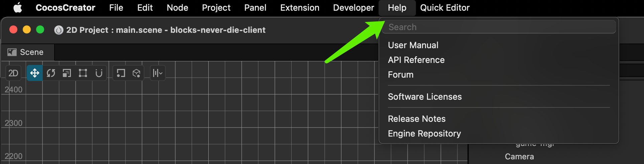This screenshot has height=164, width=644.
Task: Open the Apple menu
Action: [18, 8]
